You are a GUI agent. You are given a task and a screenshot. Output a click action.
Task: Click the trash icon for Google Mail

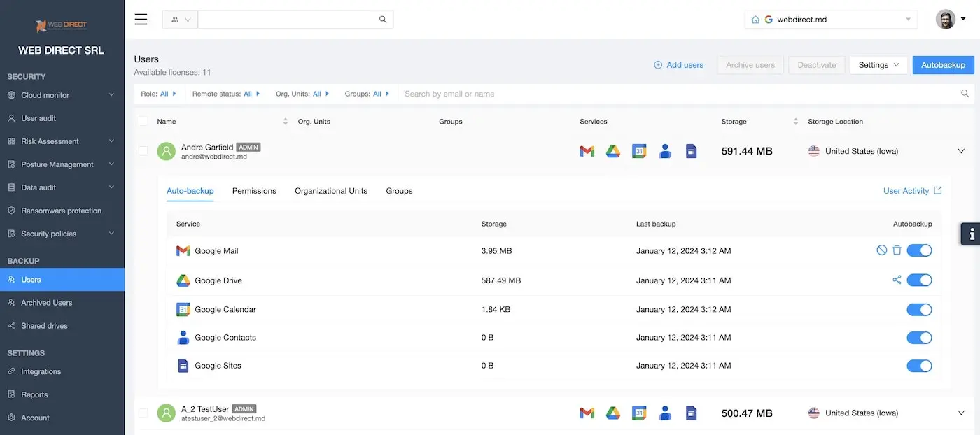[897, 250]
